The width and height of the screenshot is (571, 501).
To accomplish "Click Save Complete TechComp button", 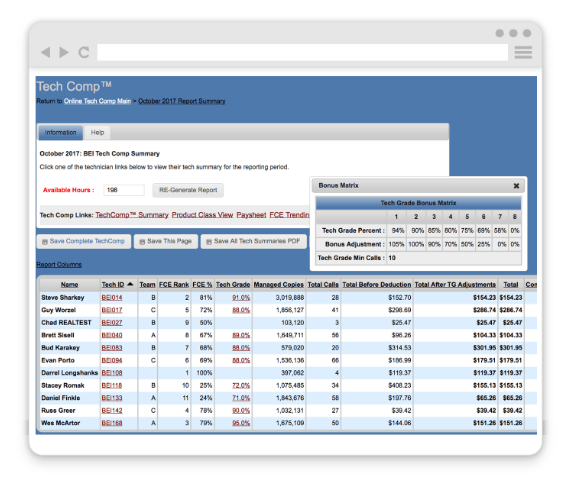I will pyautogui.click(x=84, y=241).
